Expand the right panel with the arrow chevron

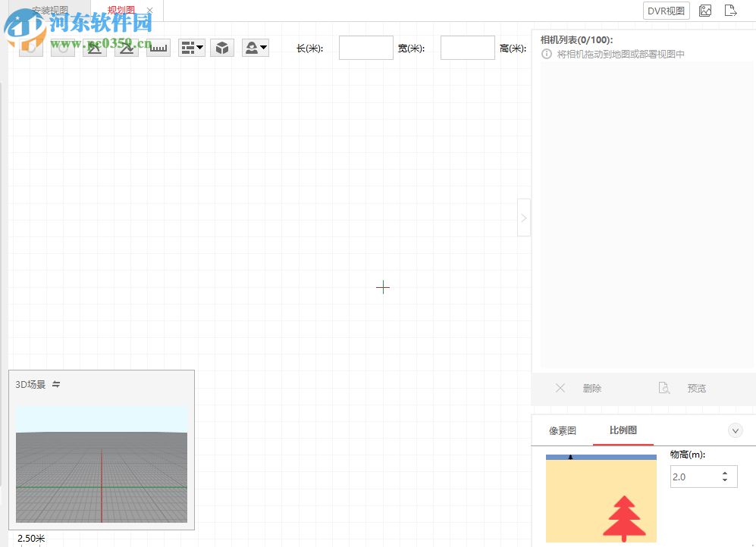(x=524, y=217)
